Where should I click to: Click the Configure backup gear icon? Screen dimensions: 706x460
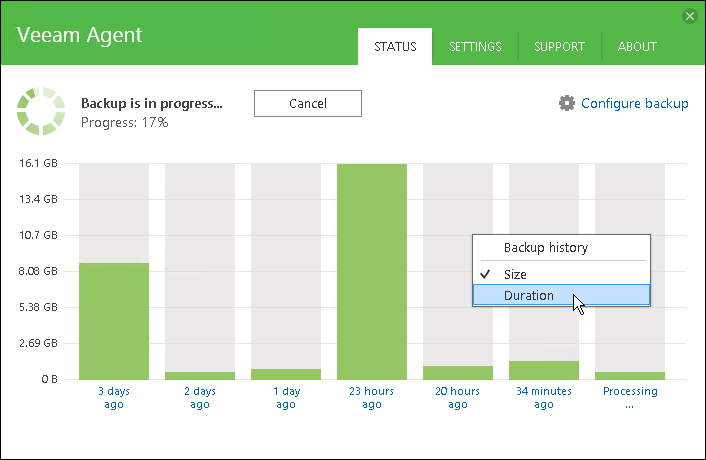[567, 103]
